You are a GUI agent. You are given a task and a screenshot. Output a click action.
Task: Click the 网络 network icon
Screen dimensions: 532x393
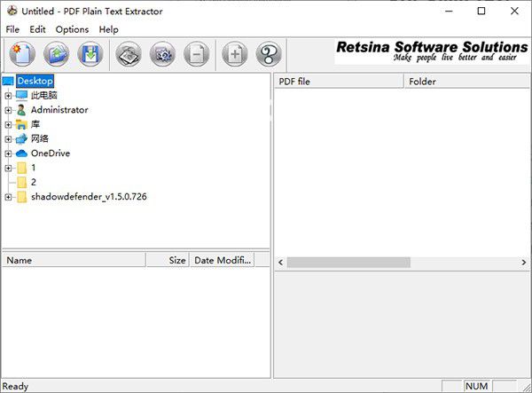(21, 138)
